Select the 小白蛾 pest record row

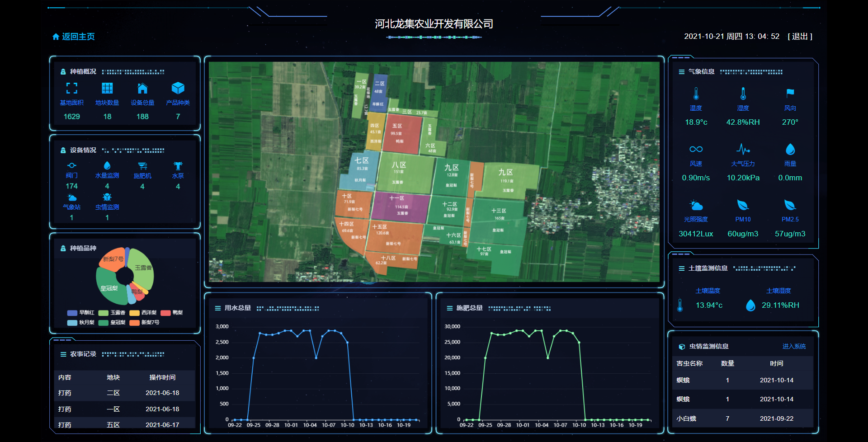pos(742,418)
